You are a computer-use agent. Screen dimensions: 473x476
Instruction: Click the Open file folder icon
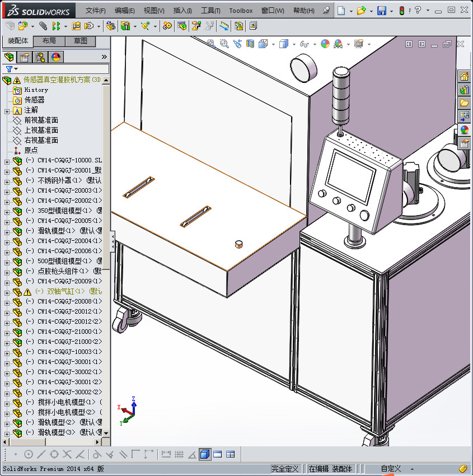coord(361,11)
